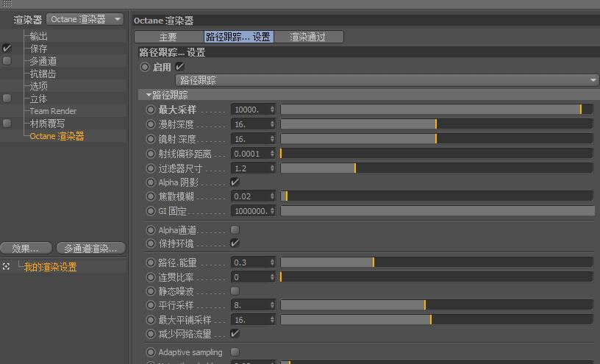Click the 最大采样 slider bar
This screenshot has height=364, width=600.
pyautogui.click(x=437, y=110)
